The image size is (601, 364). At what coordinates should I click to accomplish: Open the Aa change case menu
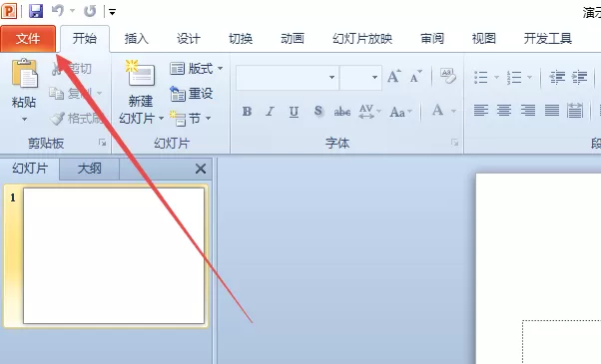click(x=400, y=112)
